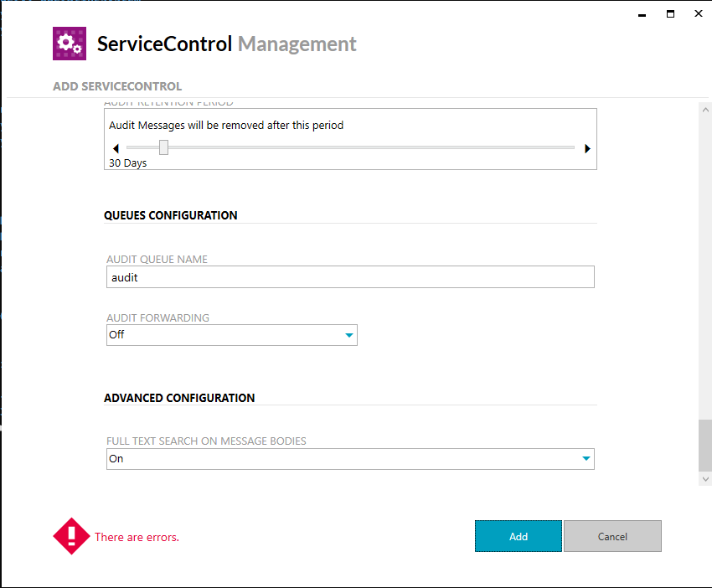Click the scrollbar down arrow

pyautogui.click(x=704, y=477)
